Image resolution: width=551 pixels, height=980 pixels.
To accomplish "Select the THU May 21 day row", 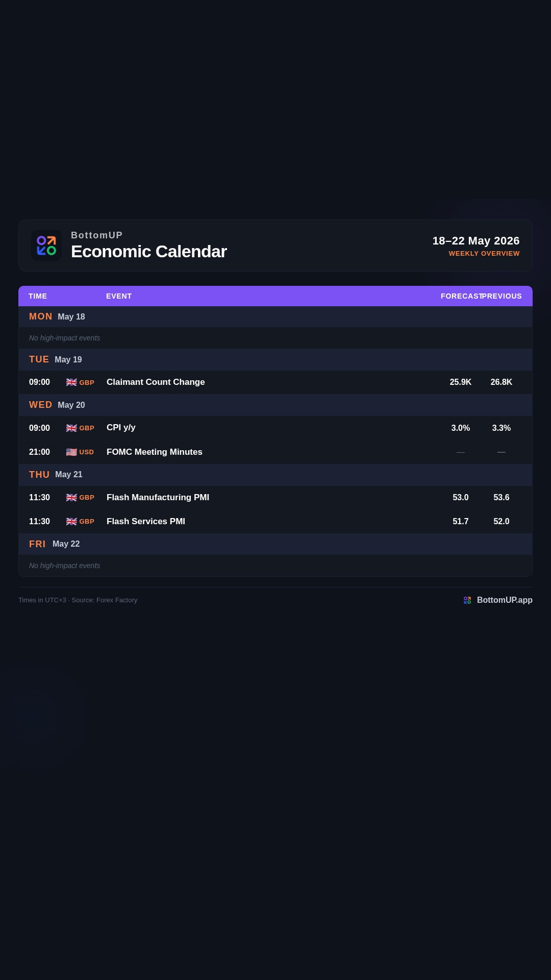I will click(275, 475).
